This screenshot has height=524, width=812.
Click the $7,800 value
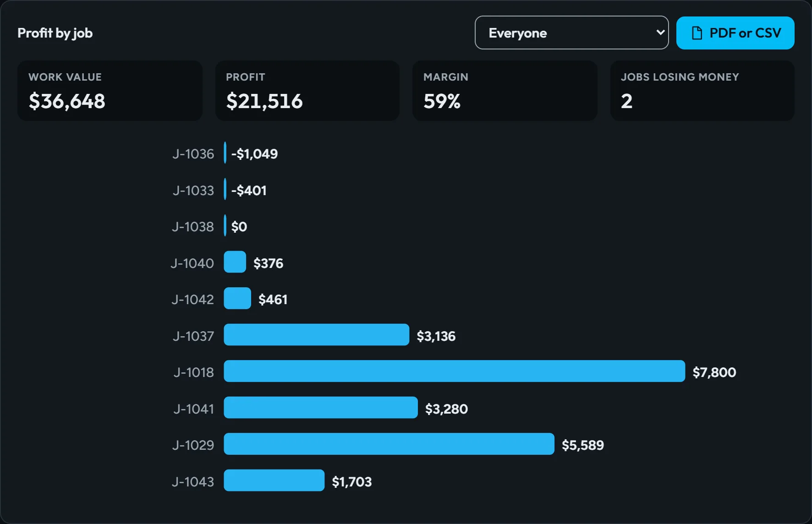(714, 372)
